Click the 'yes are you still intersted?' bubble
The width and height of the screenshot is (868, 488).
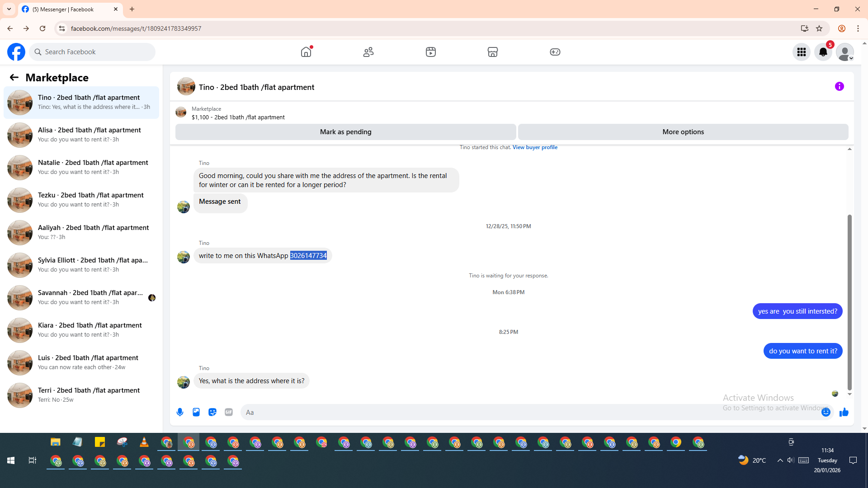(797, 311)
